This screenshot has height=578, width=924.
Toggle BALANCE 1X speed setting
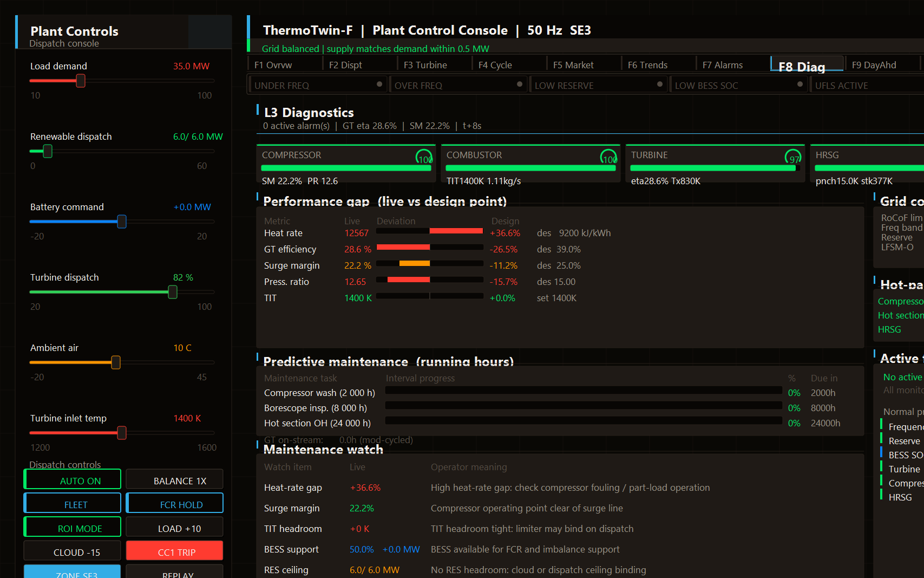(175, 479)
